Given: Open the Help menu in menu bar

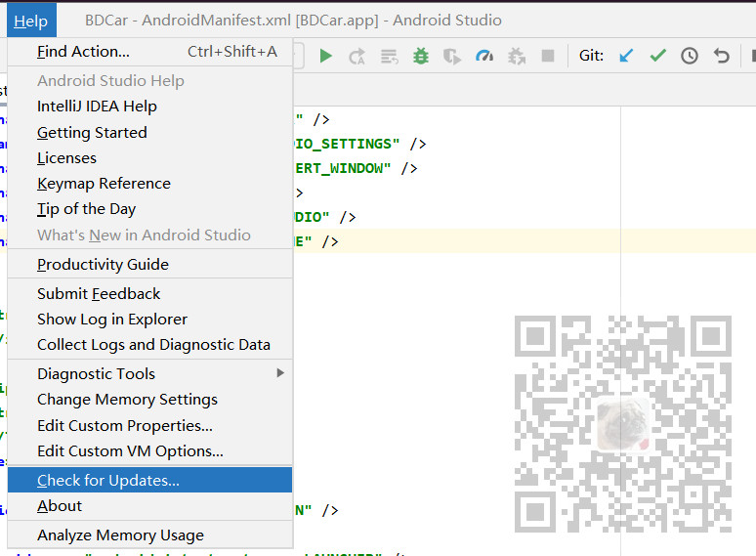Looking at the screenshot, I should (x=31, y=21).
